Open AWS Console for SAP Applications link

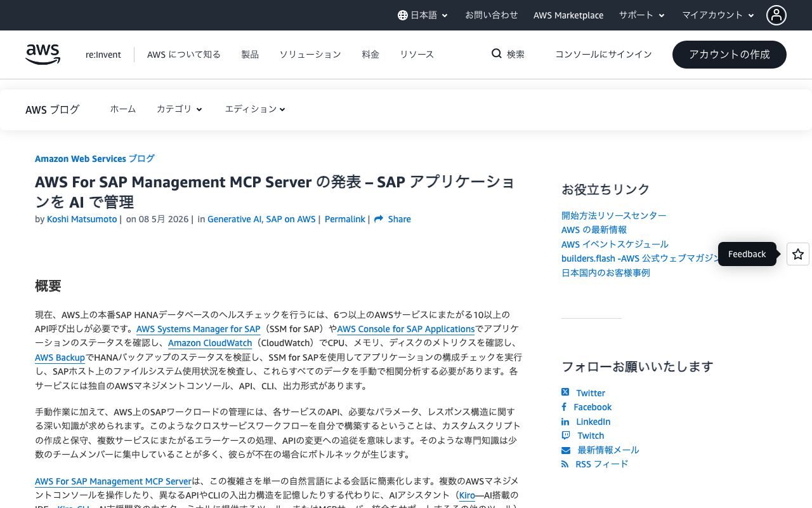coord(406,329)
